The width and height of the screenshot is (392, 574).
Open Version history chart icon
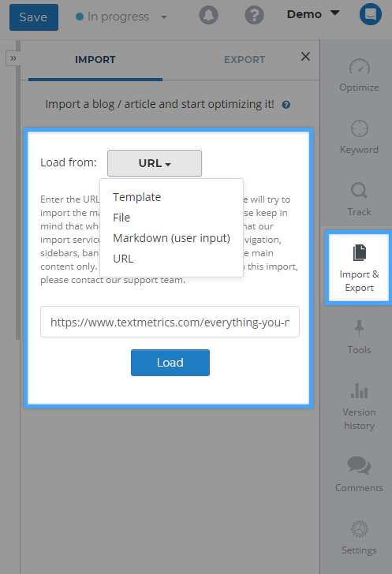(360, 390)
